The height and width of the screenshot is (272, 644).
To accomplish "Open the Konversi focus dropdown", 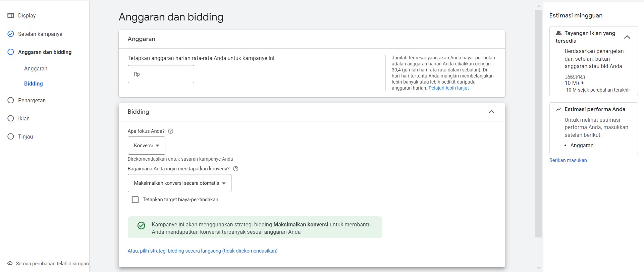I will coord(147,146).
